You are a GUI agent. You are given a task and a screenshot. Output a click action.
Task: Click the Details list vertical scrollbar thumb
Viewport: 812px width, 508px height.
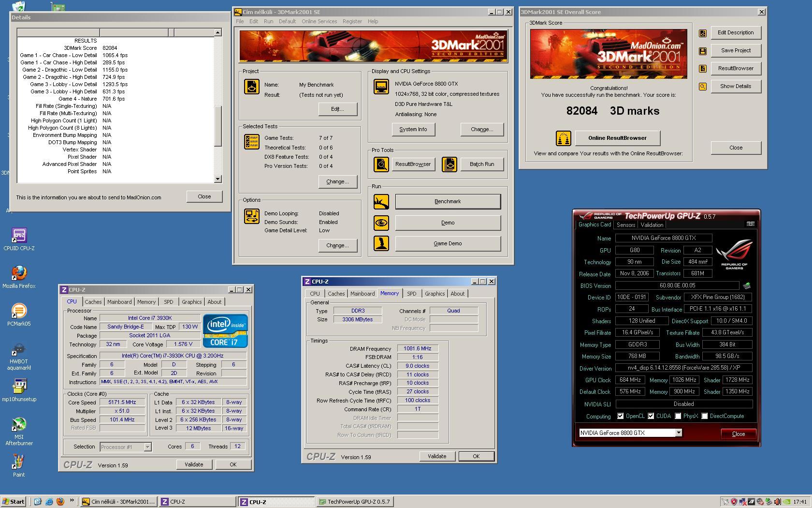(x=217, y=126)
